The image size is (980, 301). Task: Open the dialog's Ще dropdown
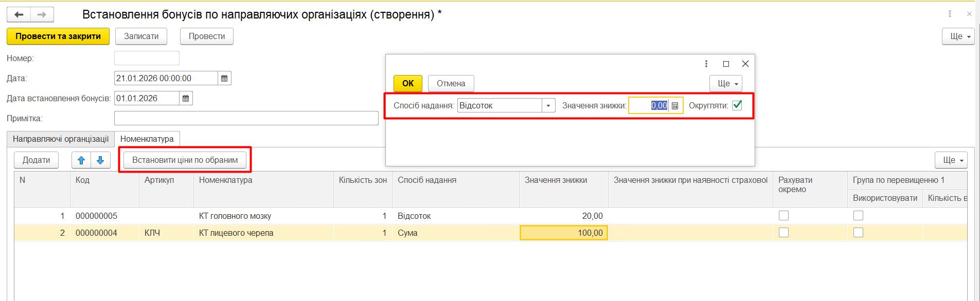pyautogui.click(x=725, y=83)
